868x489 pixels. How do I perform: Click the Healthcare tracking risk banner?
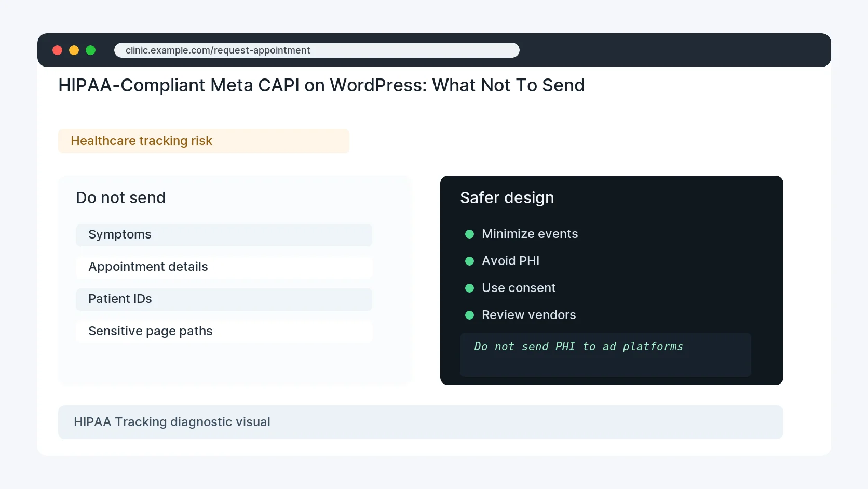tap(204, 141)
